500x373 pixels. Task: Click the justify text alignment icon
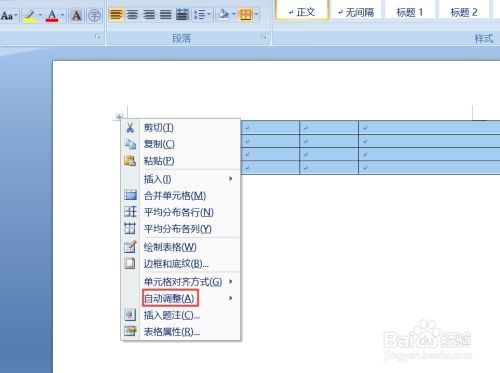[165, 15]
